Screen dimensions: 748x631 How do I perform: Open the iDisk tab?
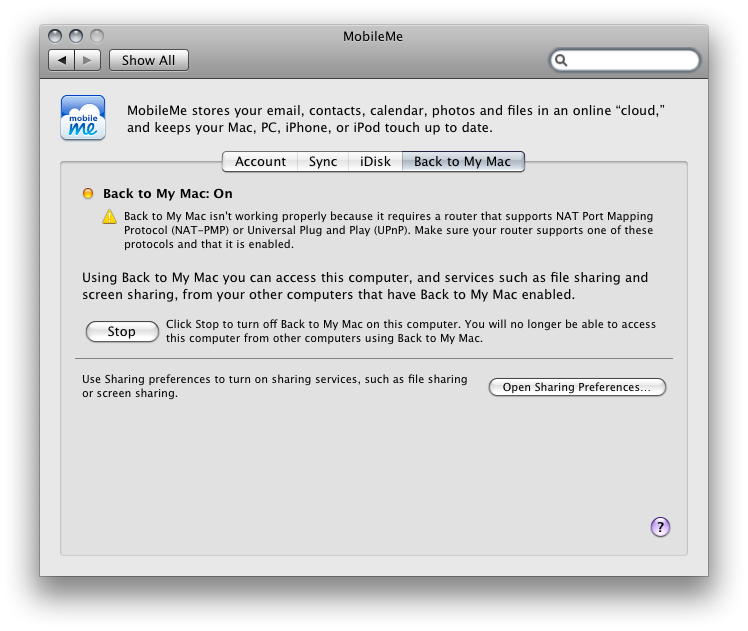(375, 161)
